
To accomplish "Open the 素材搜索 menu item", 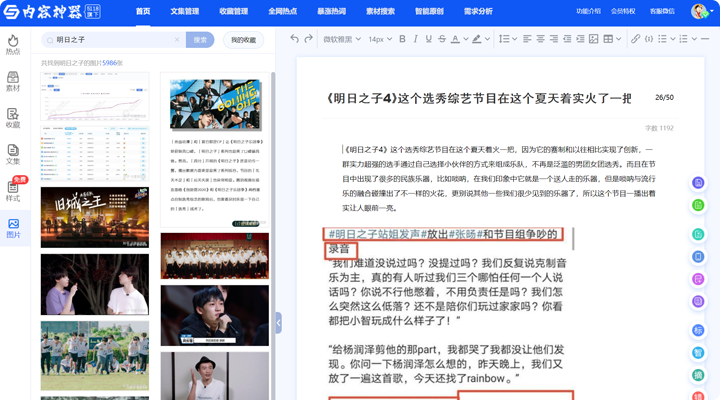I will (380, 11).
